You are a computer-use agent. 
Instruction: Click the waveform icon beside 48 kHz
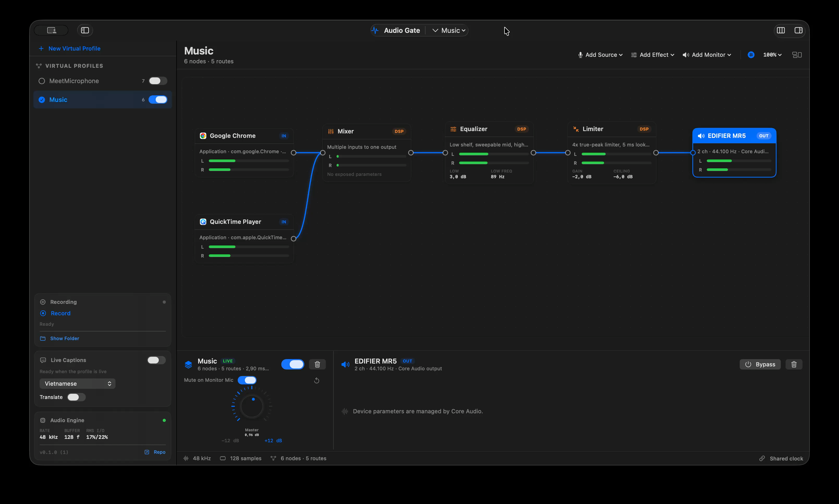point(186,458)
